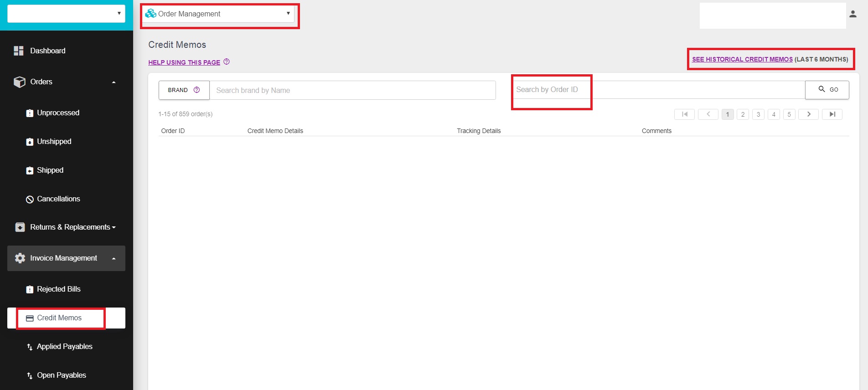This screenshot has width=868, height=390.
Task: Click the Applied Payables arrows icon
Action: tap(30, 347)
